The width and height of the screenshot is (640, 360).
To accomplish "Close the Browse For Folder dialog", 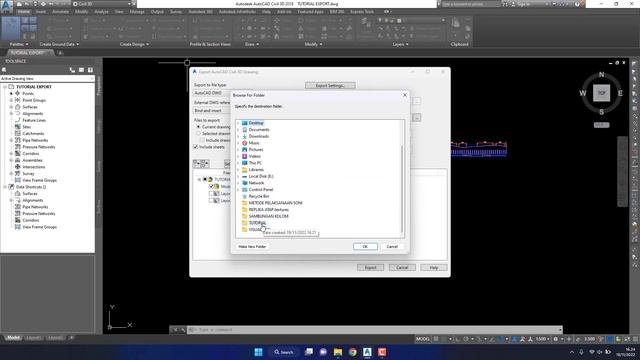I will point(405,95).
